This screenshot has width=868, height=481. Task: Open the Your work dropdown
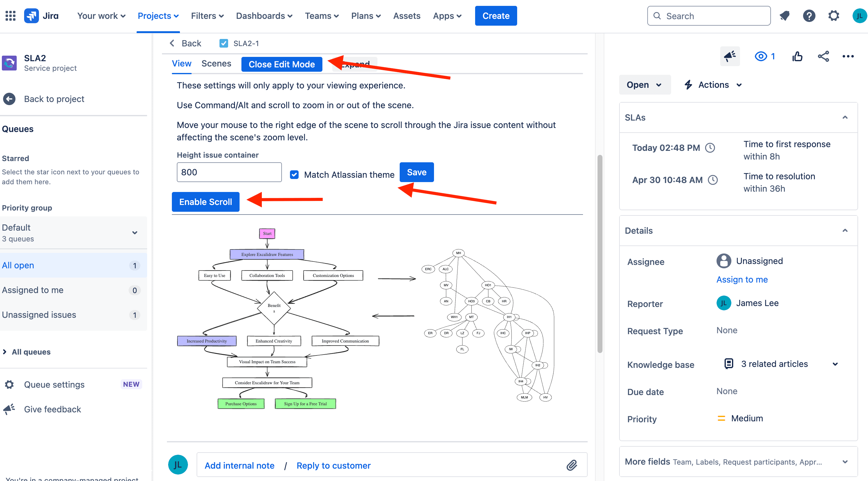101,15
